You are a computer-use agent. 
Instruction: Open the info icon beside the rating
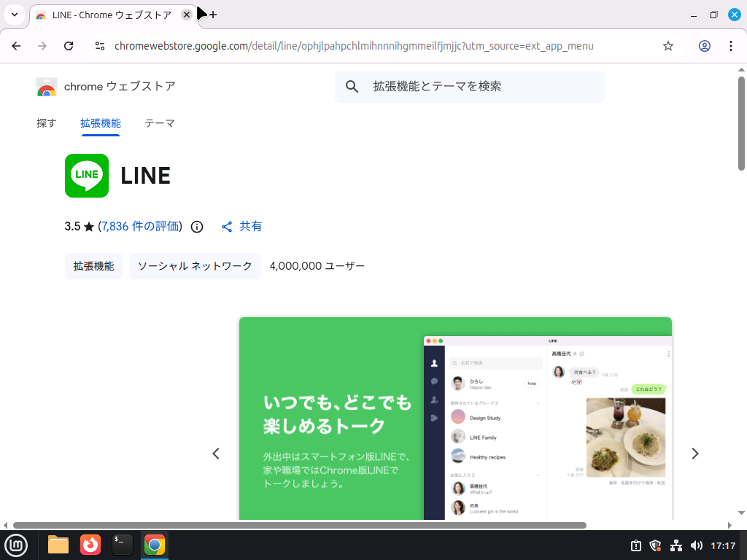[x=196, y=226]
